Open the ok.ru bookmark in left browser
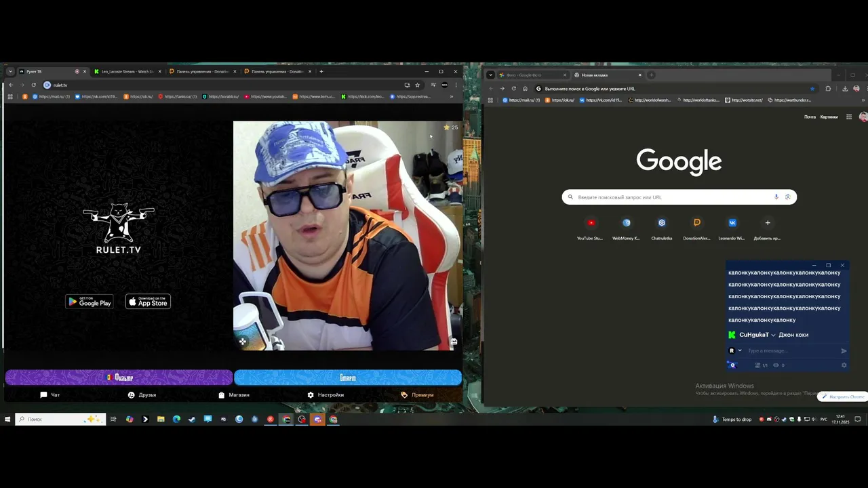Image resolution: width=868 pixels, height=488 pixels. [138, 96]
